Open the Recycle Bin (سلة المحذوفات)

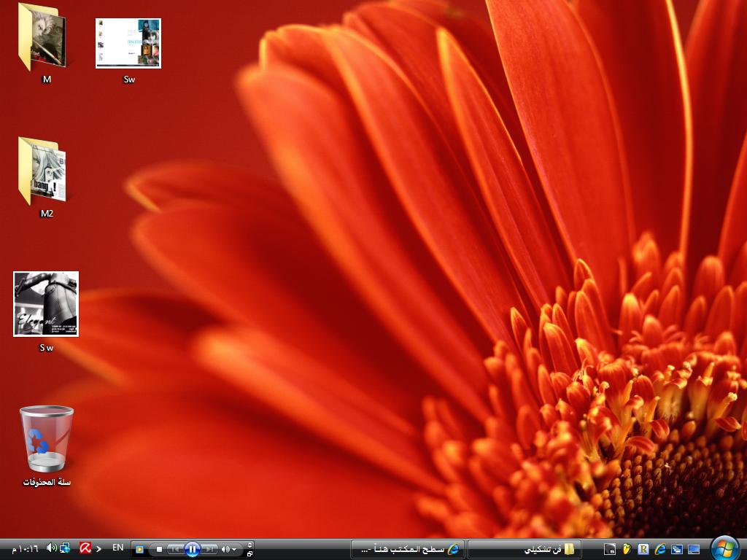[x=46, y=446]
